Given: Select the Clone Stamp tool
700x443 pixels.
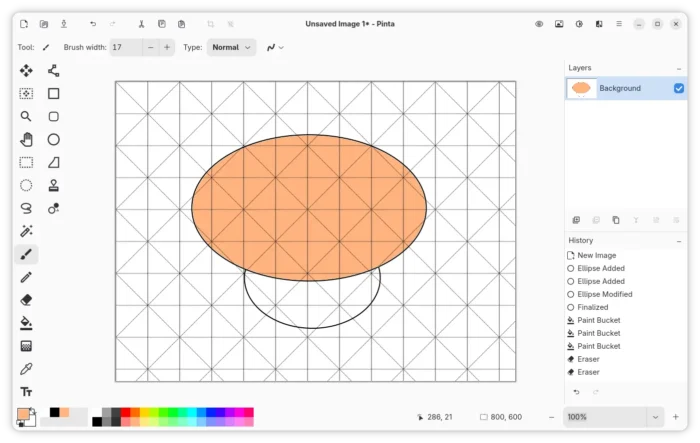Looking at the screenshot, I should (x=54, y=185).
